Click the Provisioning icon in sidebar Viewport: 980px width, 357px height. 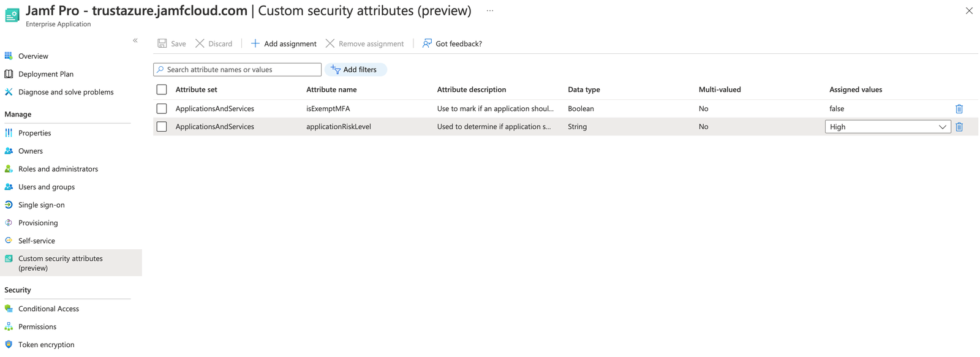point(9,223)
